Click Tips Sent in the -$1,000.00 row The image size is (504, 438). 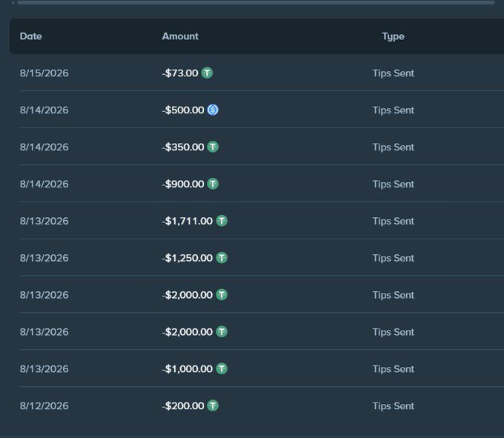pos(393,369)
